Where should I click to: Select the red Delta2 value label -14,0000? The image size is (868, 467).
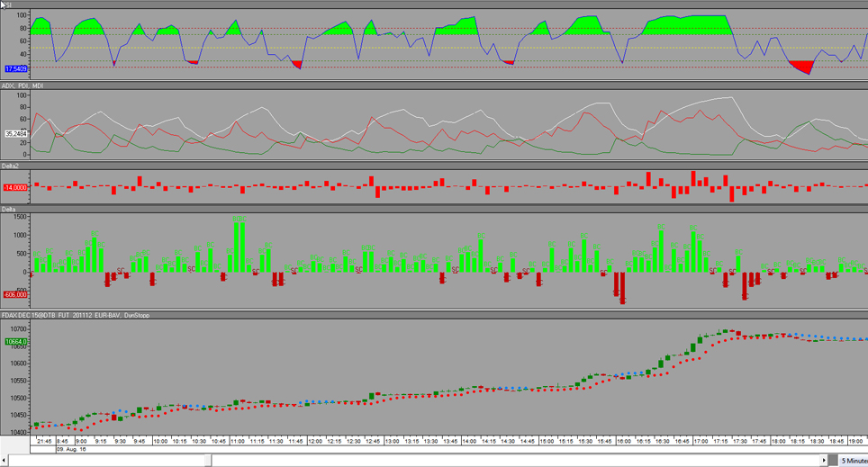[x=15, y=186]
